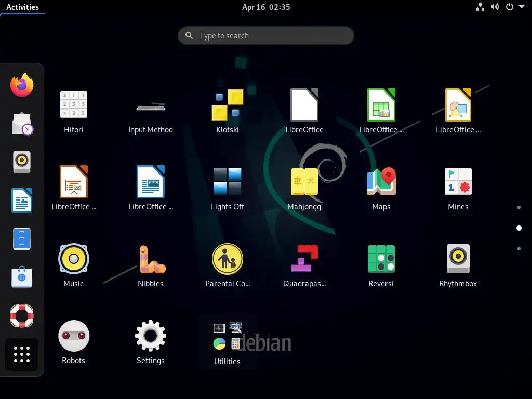This screenshot has height=399, width=532.
Task: Launch the Mines game
Action: (458, 189)
